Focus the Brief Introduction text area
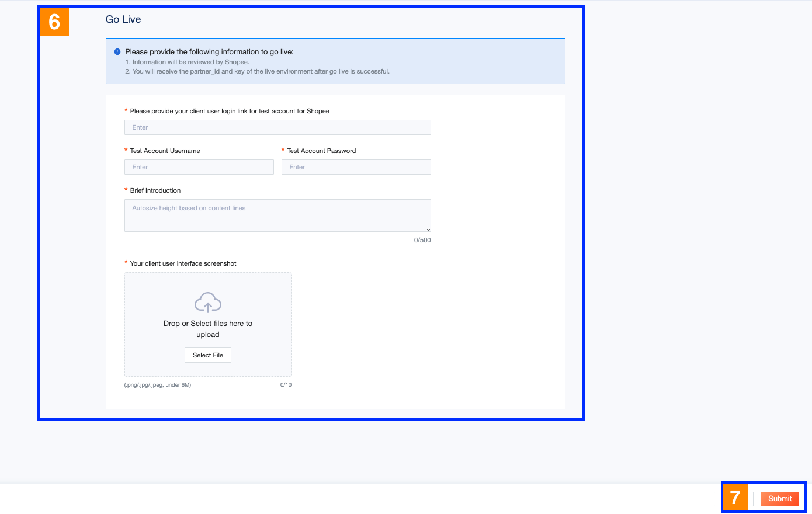 (277, 215)
